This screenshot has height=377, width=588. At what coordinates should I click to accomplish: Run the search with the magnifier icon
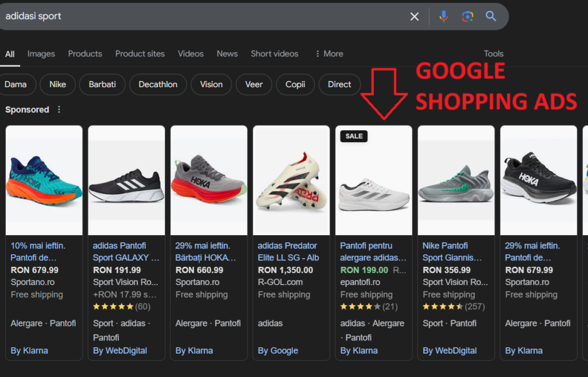pos(490,16)
